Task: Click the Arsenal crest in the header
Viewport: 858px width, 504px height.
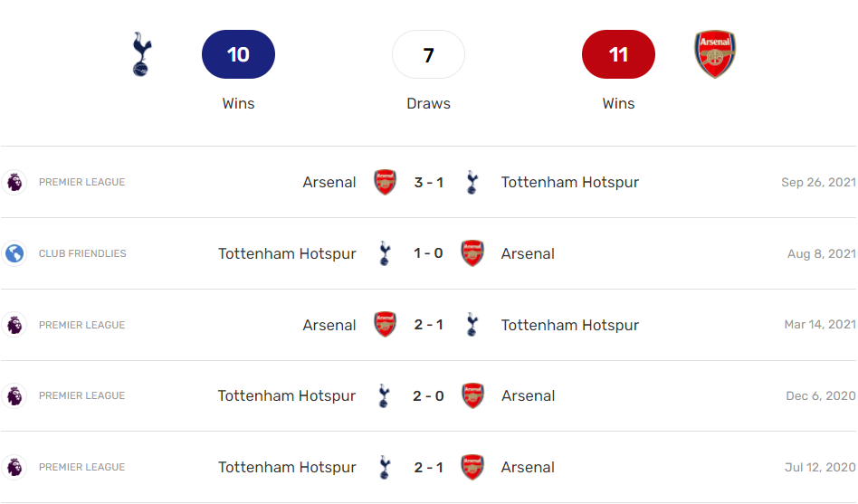Action: (x=714, y=54)
